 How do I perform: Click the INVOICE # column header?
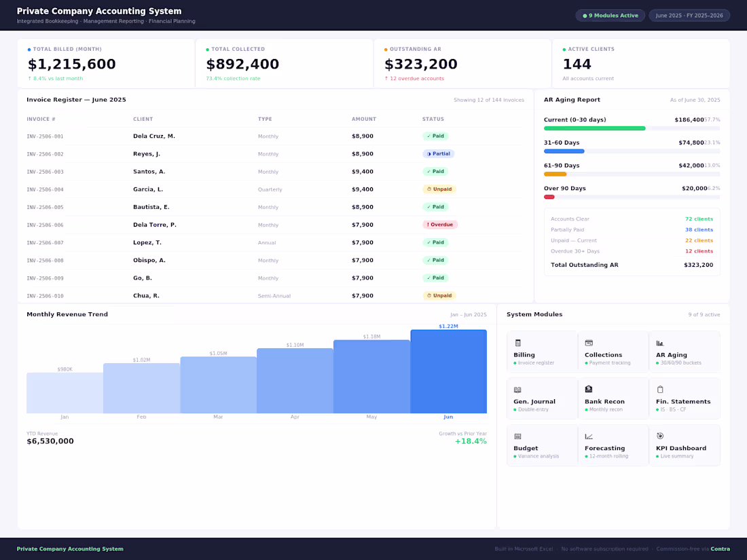41,119
